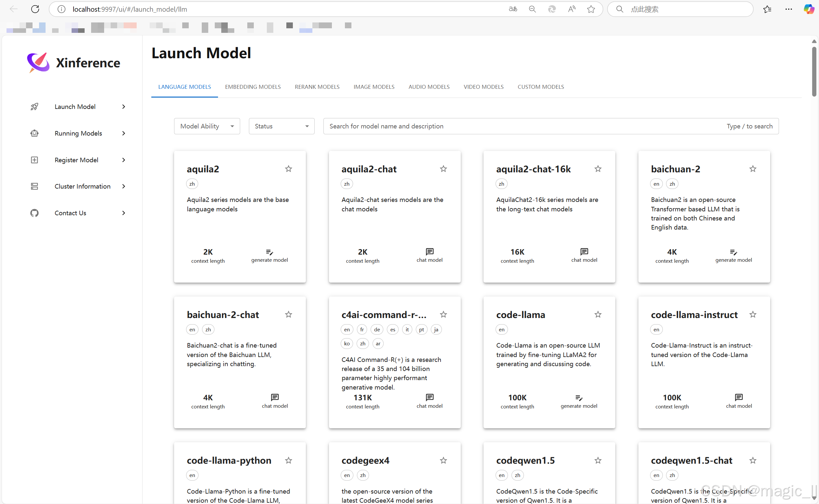Open the Status filter dropdown
This screenshot has height=504, width=819.
pos(281,126)
